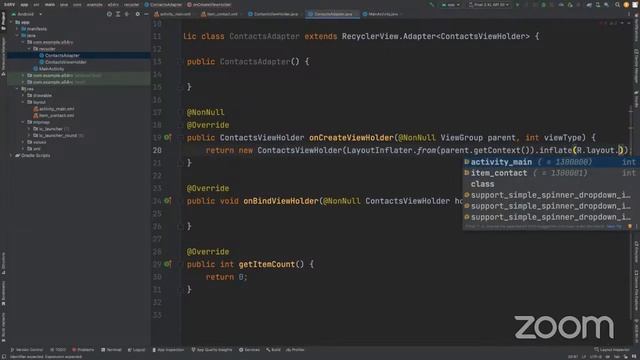Open the App Inspection tool window
The width and height of the screenshot is (640, 360).
(x=169, y=350)
